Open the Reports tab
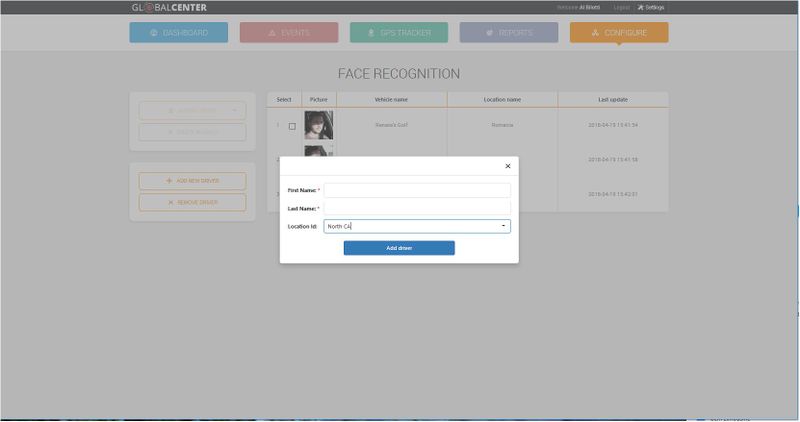This screenshot has width=800, height=422. coord(509,33)
